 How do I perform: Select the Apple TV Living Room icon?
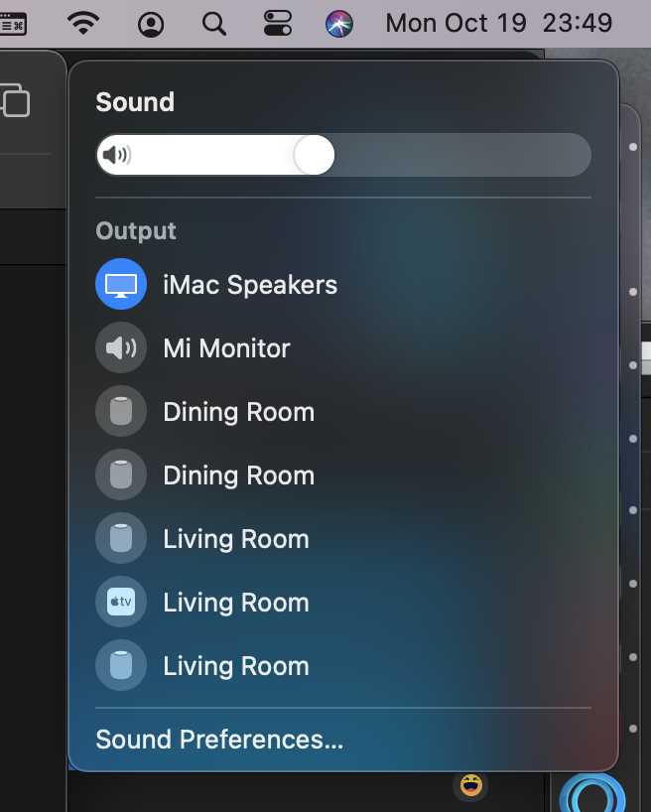click(121, 602)
